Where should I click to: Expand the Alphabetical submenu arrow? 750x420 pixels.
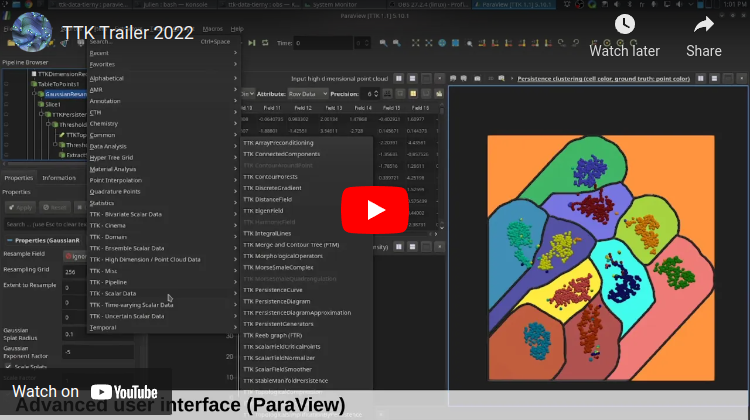click(x=235, y=78)
